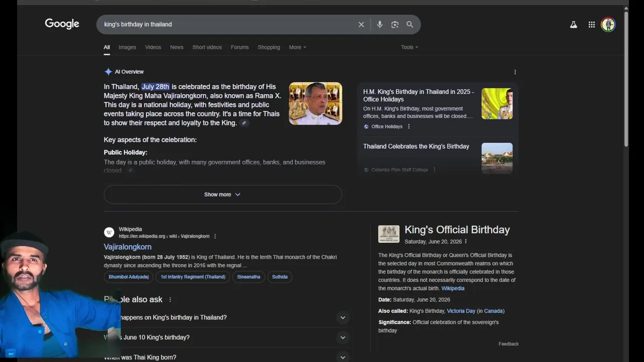
Task: Select the Suthida chip
Action: pos(280,277)
